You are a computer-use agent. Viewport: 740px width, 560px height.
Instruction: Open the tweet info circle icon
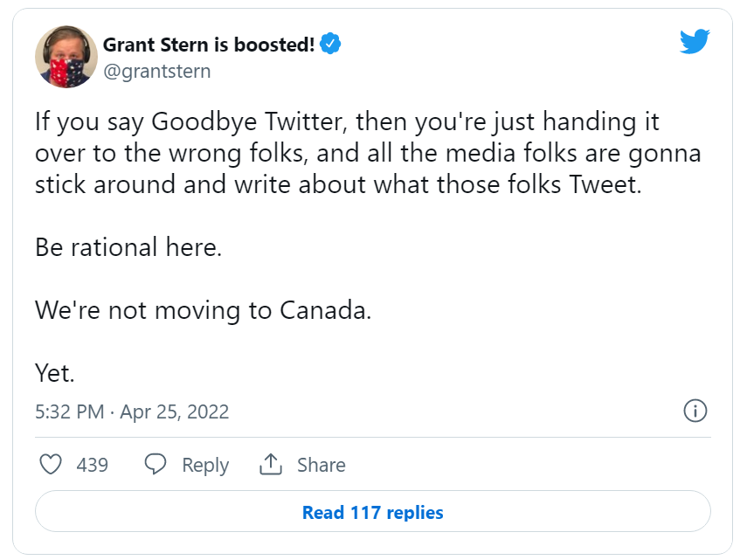695,411
